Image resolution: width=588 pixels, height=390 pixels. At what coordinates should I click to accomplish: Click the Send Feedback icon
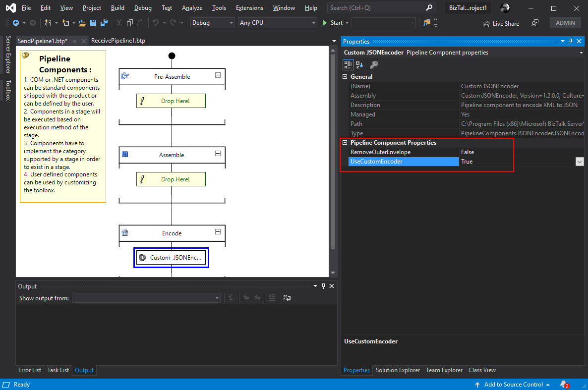(x=534, y=23)
